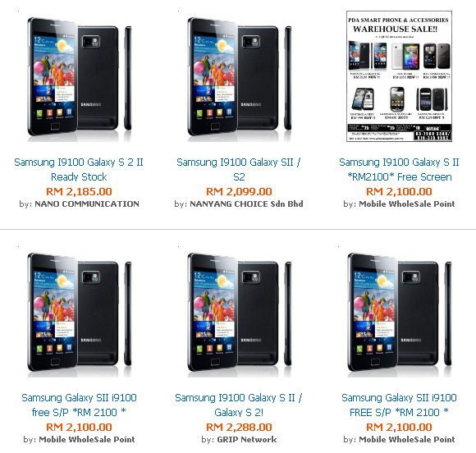Screen dimensions: 476x453
Task: Open 'Samsung I9100 Galaxy S 2 II Ready Stock' link
Action: point(79,169)
